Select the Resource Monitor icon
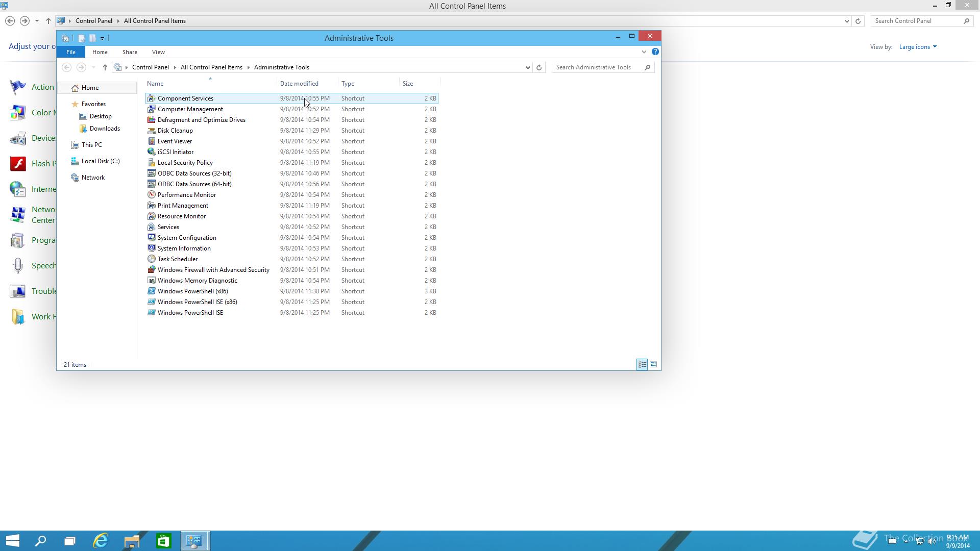 tap(151, 216)
